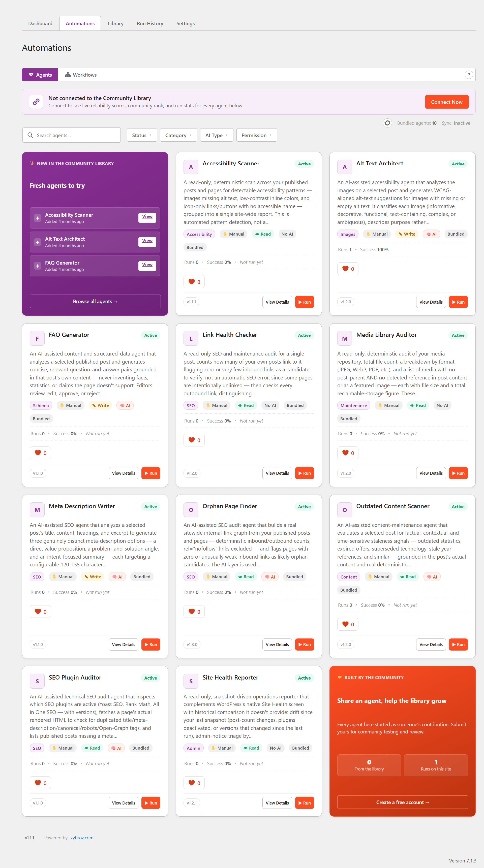Switch to the Library tab
Image resolution: width=484 pixels, height=868 pixels.
[116, 23]
